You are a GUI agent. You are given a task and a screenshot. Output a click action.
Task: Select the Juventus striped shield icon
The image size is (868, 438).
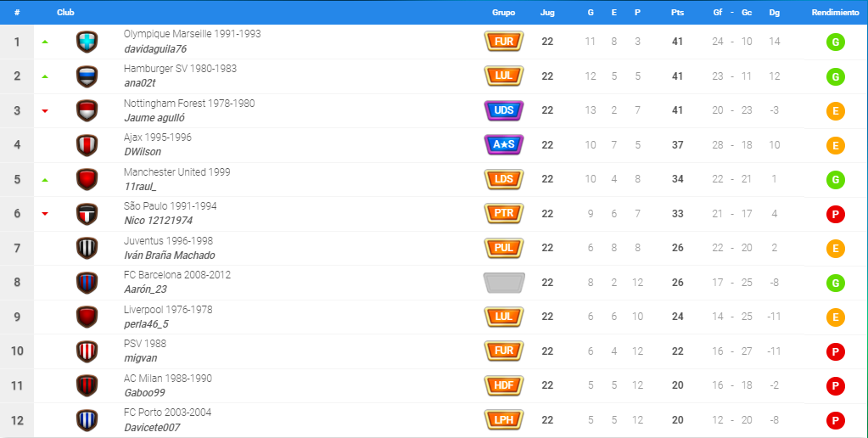tap(87, 248)
